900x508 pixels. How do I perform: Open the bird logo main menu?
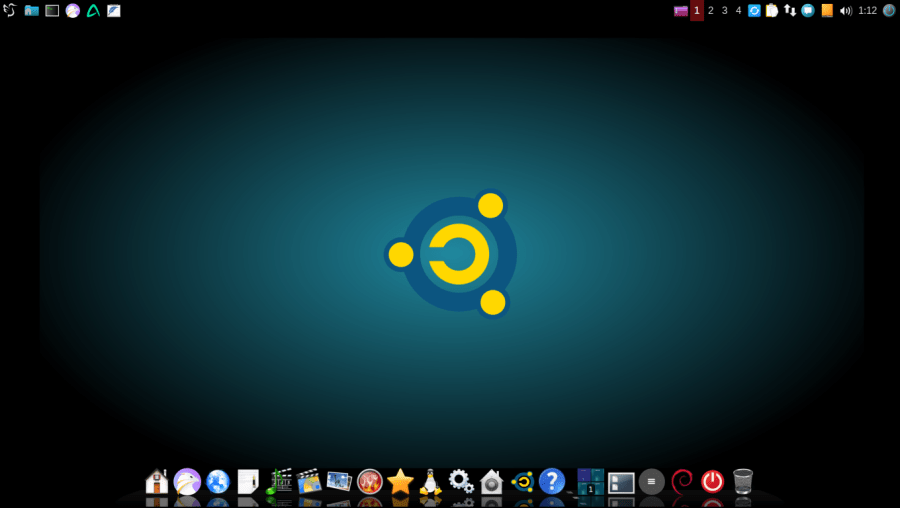tap(10, 11)
